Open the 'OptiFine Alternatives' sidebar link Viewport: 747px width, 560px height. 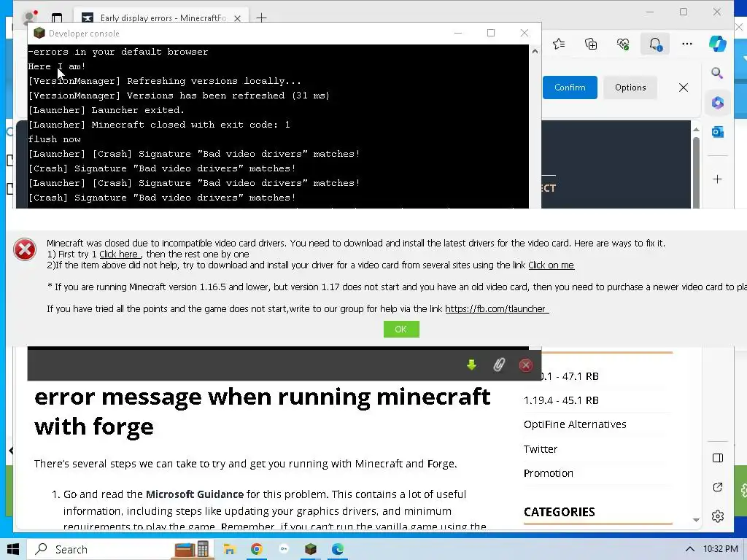(x=575, y=424)
